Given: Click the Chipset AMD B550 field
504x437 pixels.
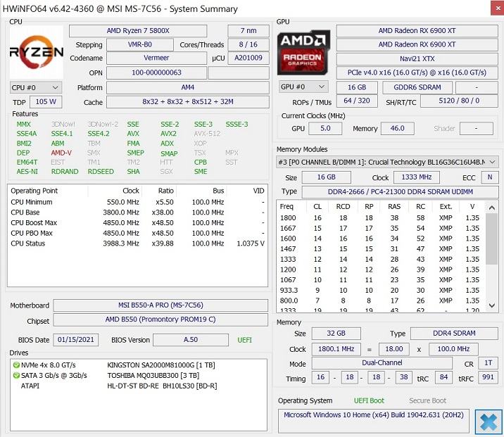Looking at the screenshot, I should coord(160,319).
